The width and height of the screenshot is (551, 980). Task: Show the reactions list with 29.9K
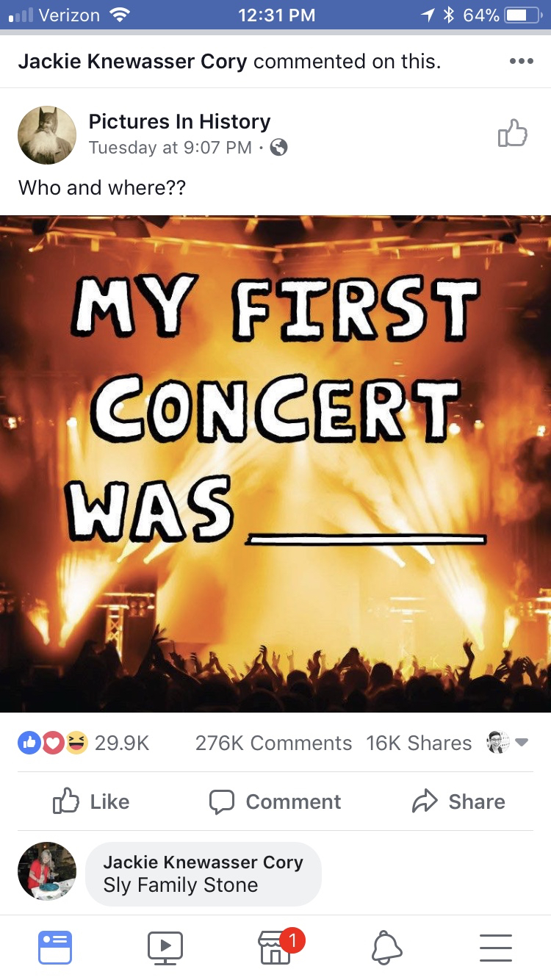coord(83,743)
